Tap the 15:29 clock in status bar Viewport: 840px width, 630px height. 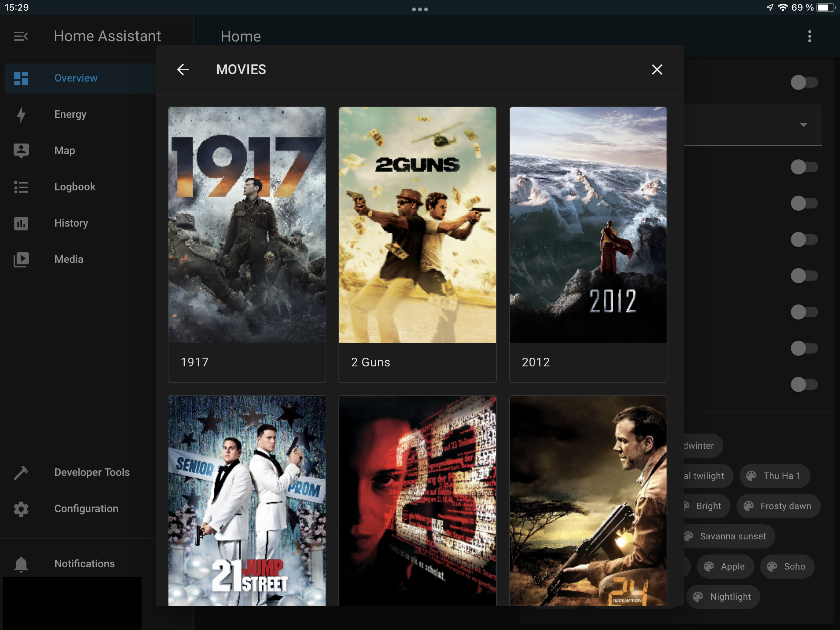pyautogui.click(x=17, y=8)
